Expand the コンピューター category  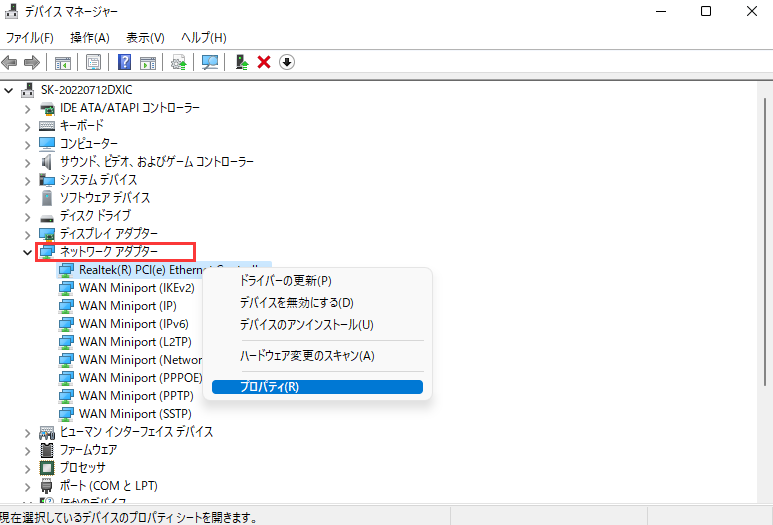click(x=28, y=145)
